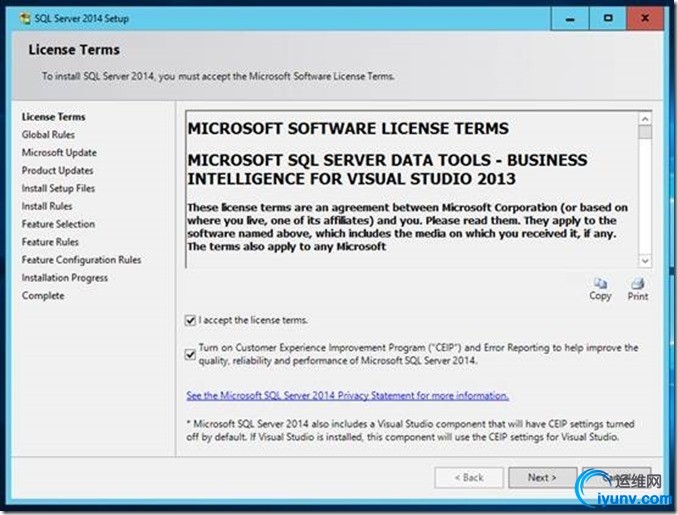Toggle the CEIP and Error Reporting checkbox
The image size is (678, 515).
(x=190, y=355)
